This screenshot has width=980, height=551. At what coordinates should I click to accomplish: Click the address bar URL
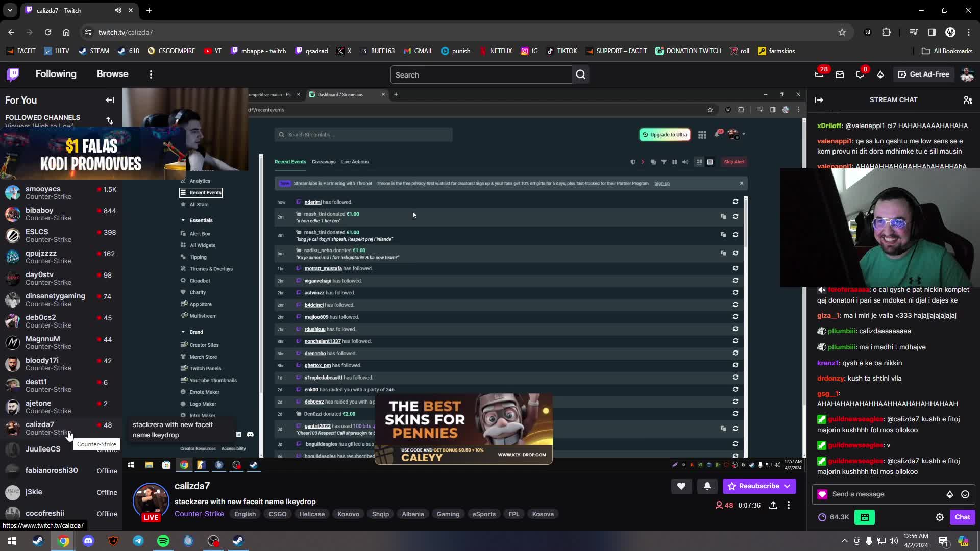[x=126, y=32]
